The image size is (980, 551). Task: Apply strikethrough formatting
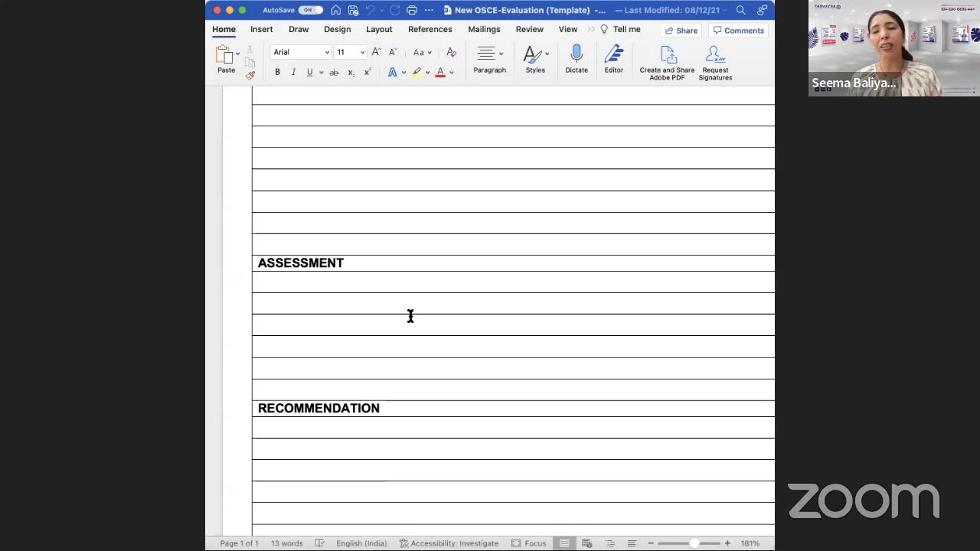point(334,73)
